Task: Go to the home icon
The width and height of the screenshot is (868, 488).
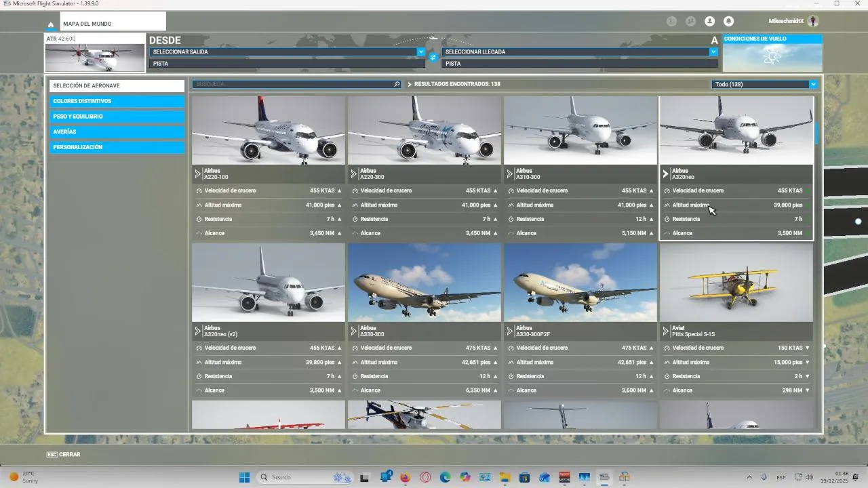Action: tap(51, 24)
